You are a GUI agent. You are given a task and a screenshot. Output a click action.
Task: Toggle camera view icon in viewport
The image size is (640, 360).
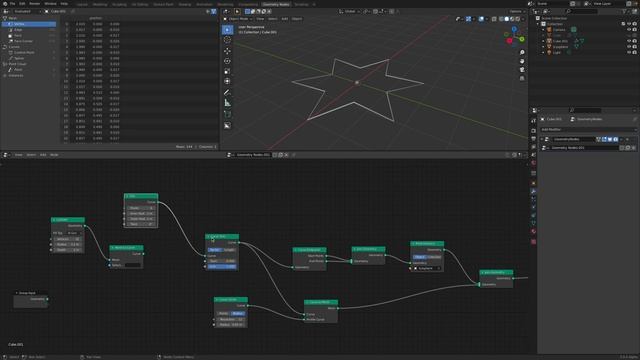point(522,70)
